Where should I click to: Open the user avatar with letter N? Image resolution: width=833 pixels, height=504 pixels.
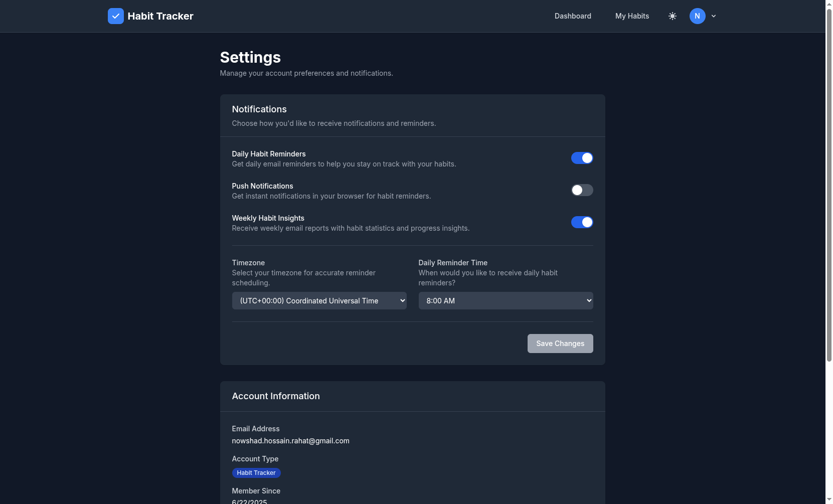(x=697, y=16)
